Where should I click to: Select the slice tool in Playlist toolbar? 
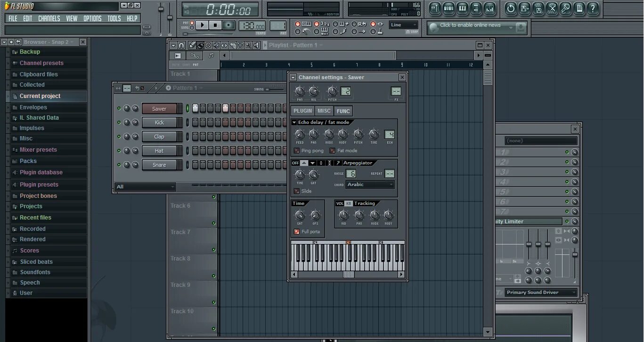pos(232,45)
